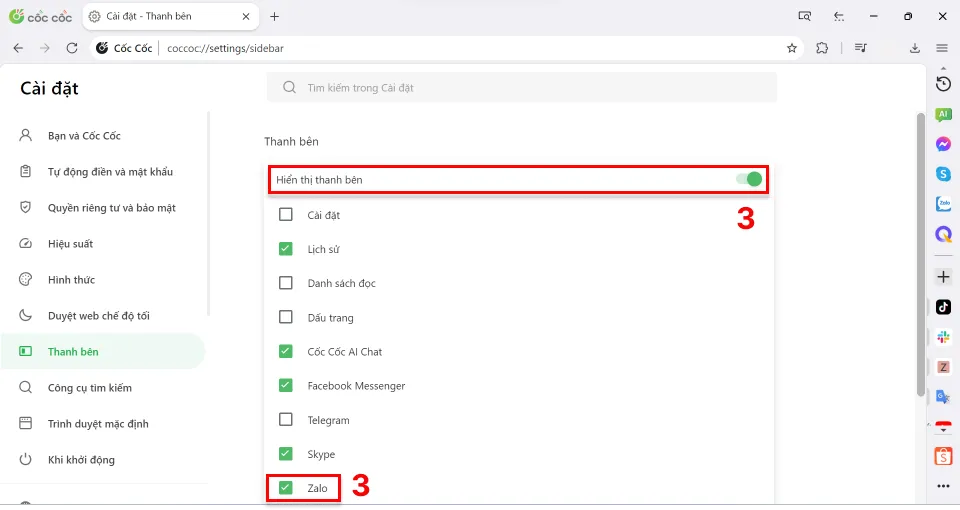Screen dimensions: 960x510
Task: Bookmark this page with the star icon
Action: click(792, 48)
